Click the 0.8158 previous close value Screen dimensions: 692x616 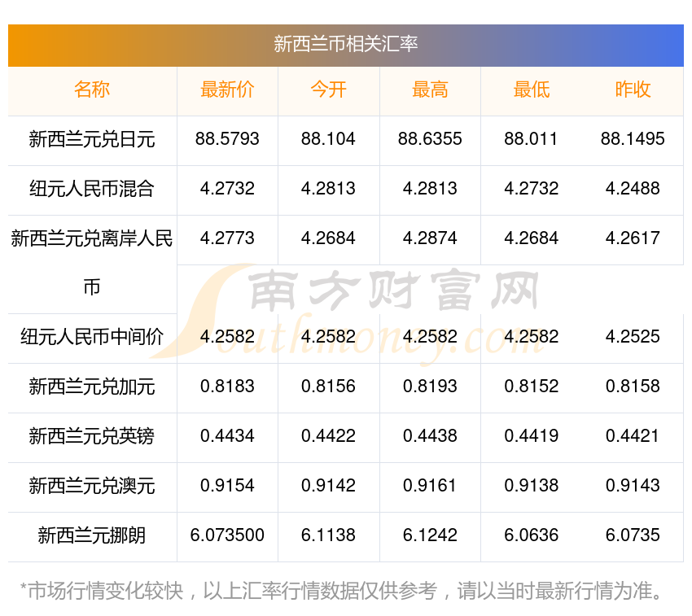click(x=633, y=387)
